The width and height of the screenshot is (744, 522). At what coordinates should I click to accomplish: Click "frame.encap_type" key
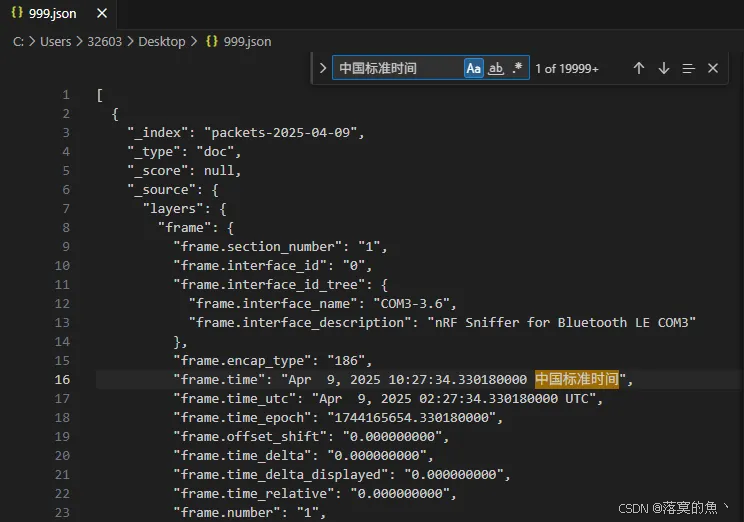click(x=242, y=361)
